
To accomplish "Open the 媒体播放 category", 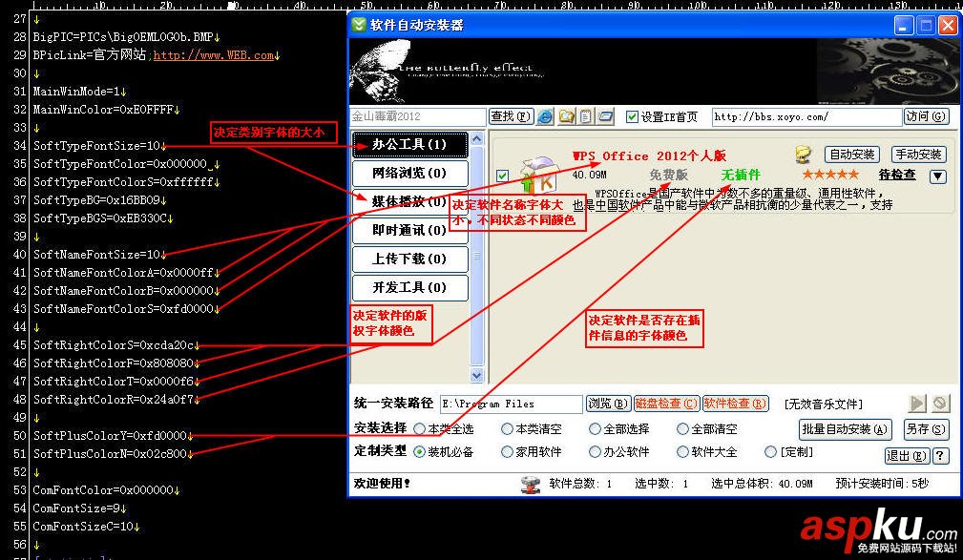I will click(410, 201).
